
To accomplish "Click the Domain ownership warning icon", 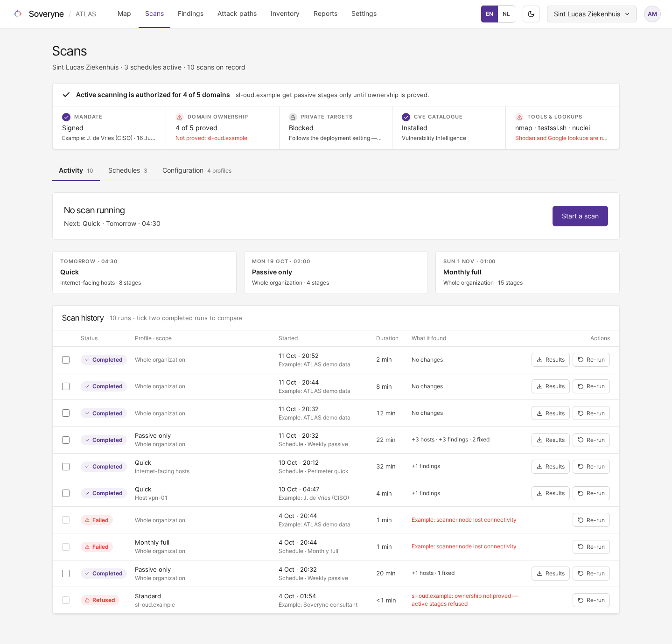I will tap(180, 117).
